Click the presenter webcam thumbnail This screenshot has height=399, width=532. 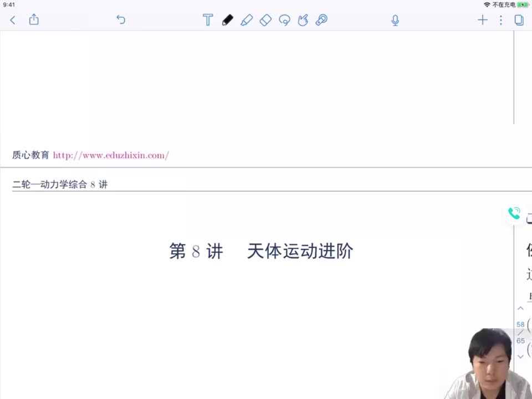[489, 364]
